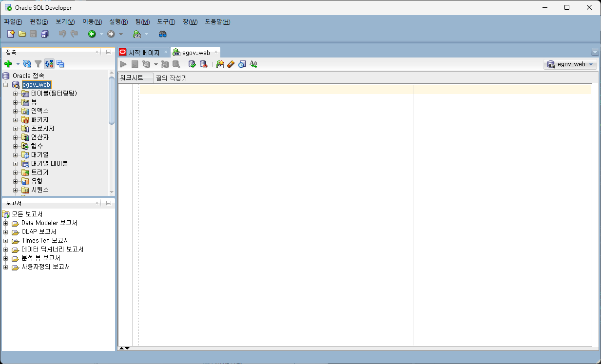This screenshot has width=601, height=364.
Task: Open a new SQL Worksheet via toolbar icon
Action: point(137,34)
